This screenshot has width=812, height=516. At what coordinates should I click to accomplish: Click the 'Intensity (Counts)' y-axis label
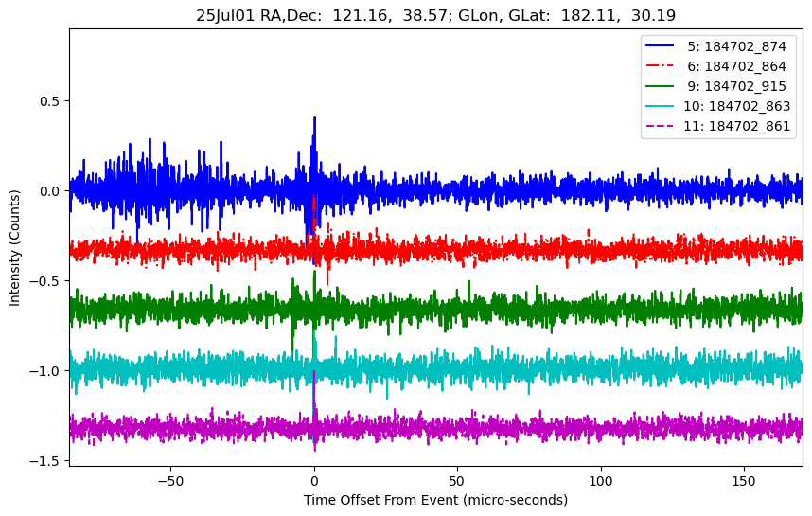14,248
